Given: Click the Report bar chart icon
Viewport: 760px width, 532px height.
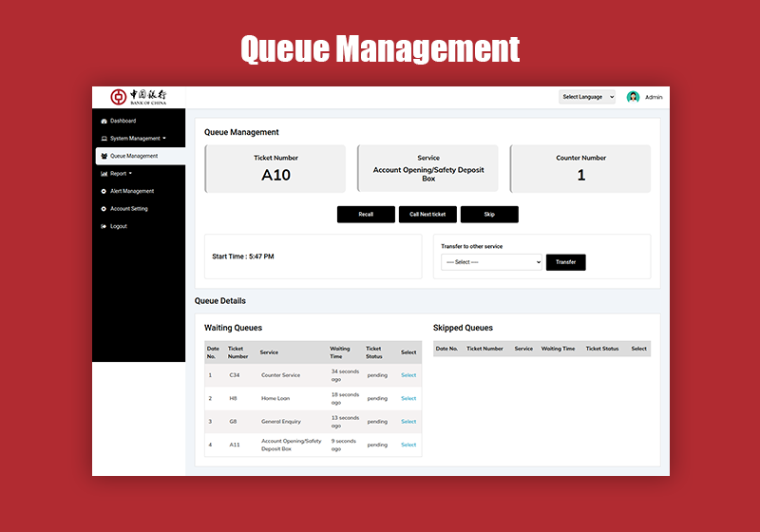Looking at the screenshot, I should point(104,174).
